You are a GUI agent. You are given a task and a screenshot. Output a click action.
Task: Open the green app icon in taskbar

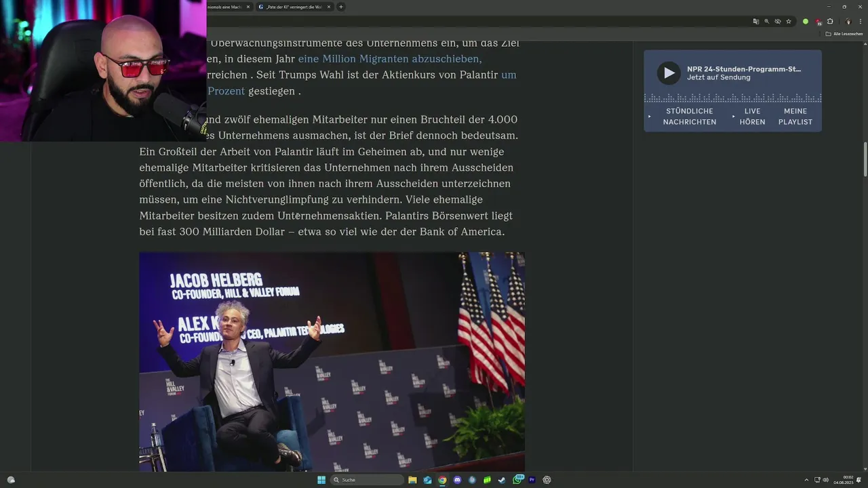[487, 480]
